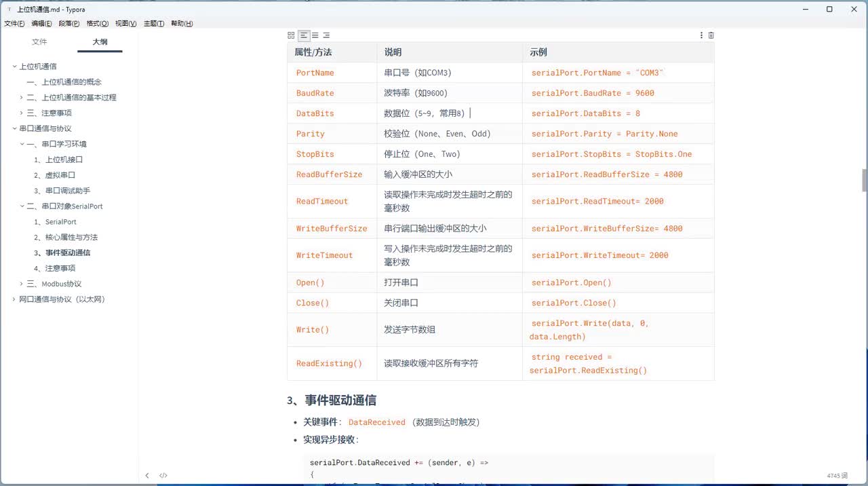This screenshot has height=486, width=868.
Task: Hide sidebar with bottom-left arrow icon
Action: 147,476
